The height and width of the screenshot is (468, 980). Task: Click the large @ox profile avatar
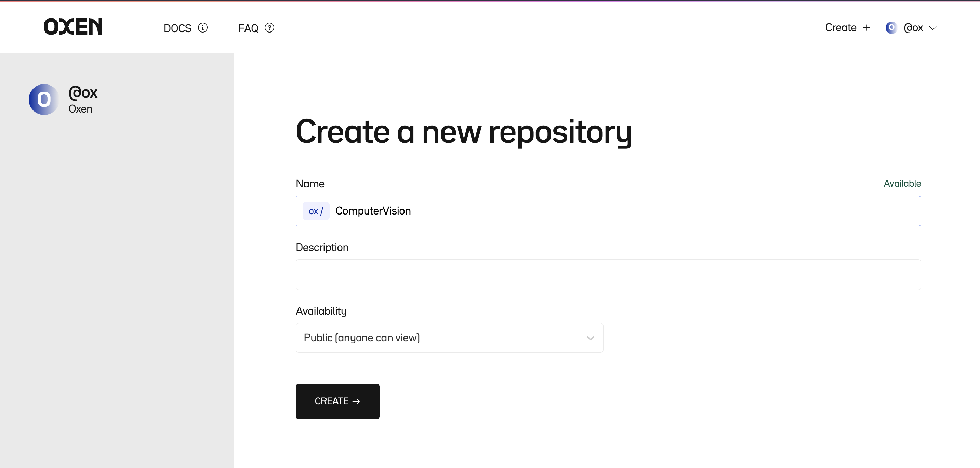[x=44, y=100]
